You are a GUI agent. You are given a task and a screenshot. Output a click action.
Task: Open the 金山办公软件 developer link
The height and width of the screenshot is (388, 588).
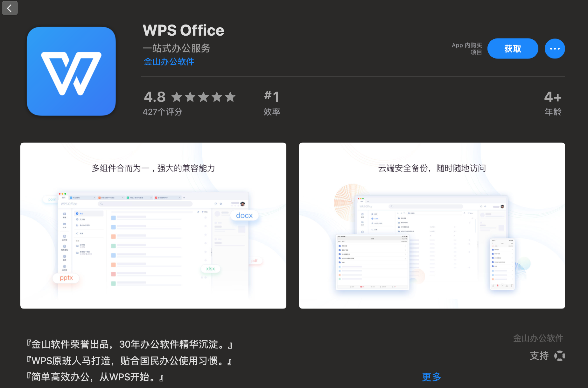click(169, 62)
